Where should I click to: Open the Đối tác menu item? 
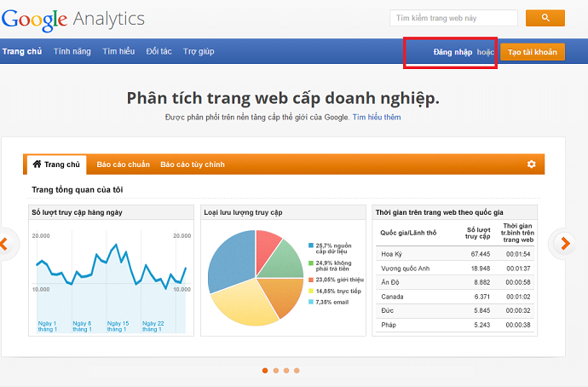[x=159, y=51]
